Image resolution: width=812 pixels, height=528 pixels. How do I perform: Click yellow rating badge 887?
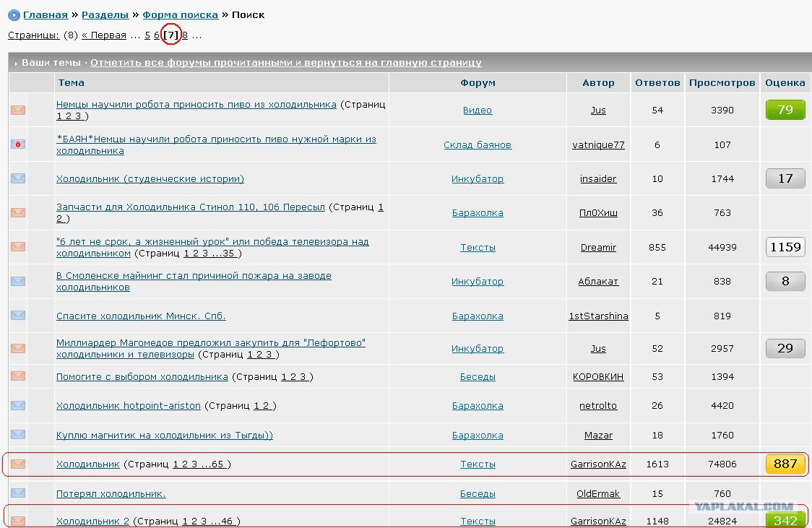click(785, 464)
